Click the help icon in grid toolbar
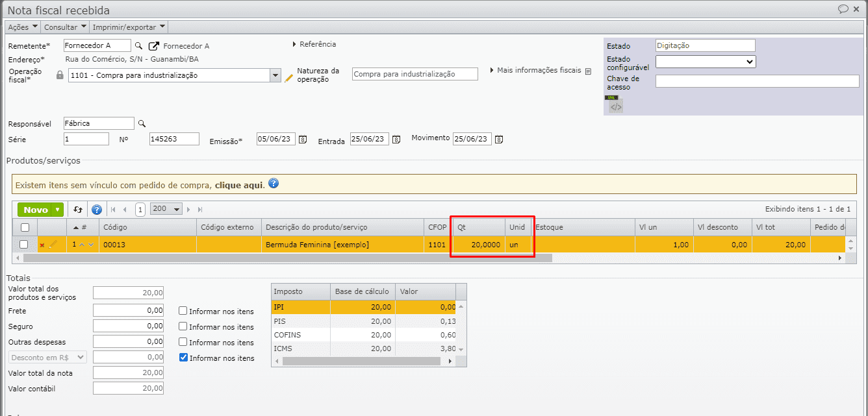Viewport: 868px width, 416px height. 97,210
